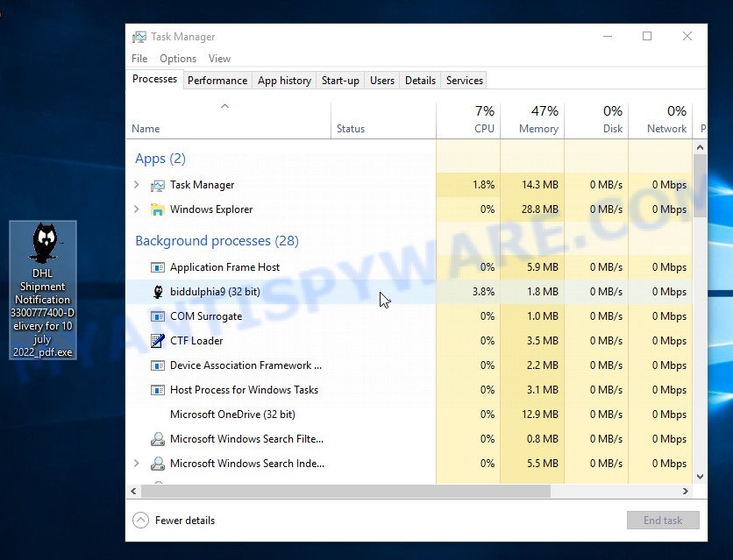Screen dimensions: 733x560
Task: Minimize the Task Manager window
Action: 608,37
